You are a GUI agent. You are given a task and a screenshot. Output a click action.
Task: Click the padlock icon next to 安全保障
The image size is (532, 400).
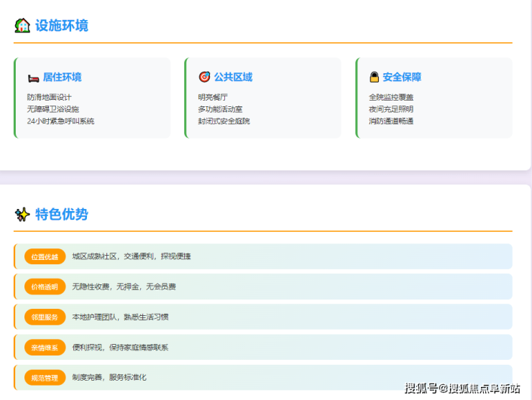pyautogui.click(x=375, y=77)
